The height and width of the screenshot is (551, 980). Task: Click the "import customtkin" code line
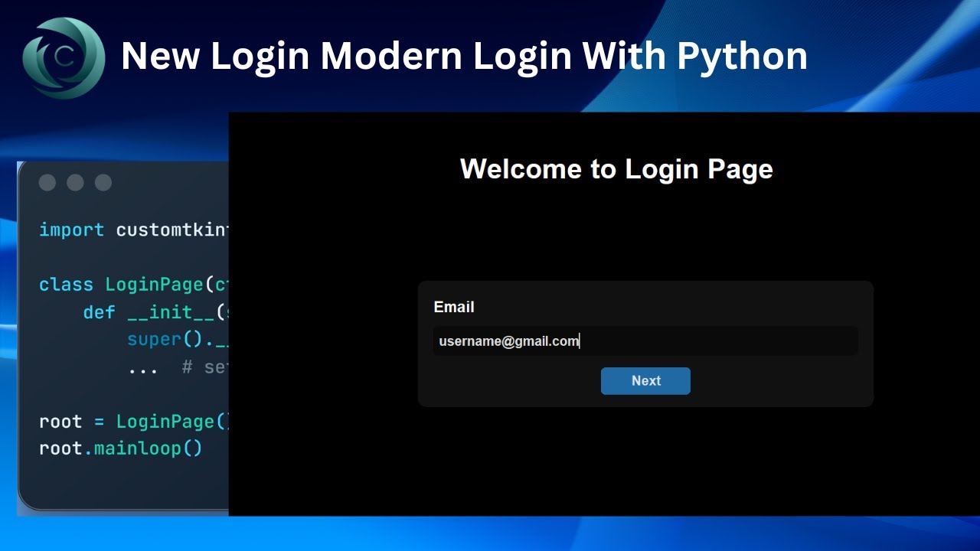pos(134,230)
